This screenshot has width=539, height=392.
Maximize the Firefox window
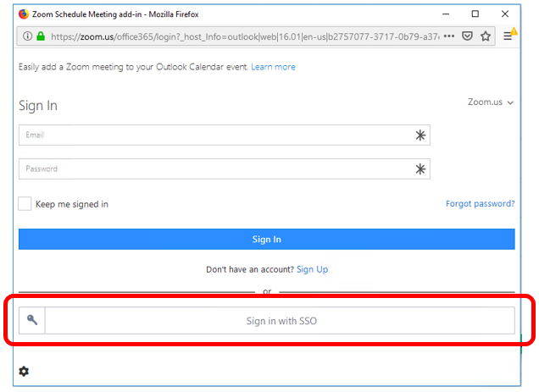tap(475, 14)
